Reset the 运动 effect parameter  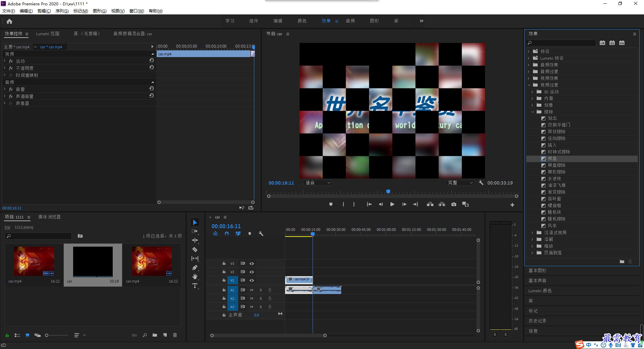(152, 60)
